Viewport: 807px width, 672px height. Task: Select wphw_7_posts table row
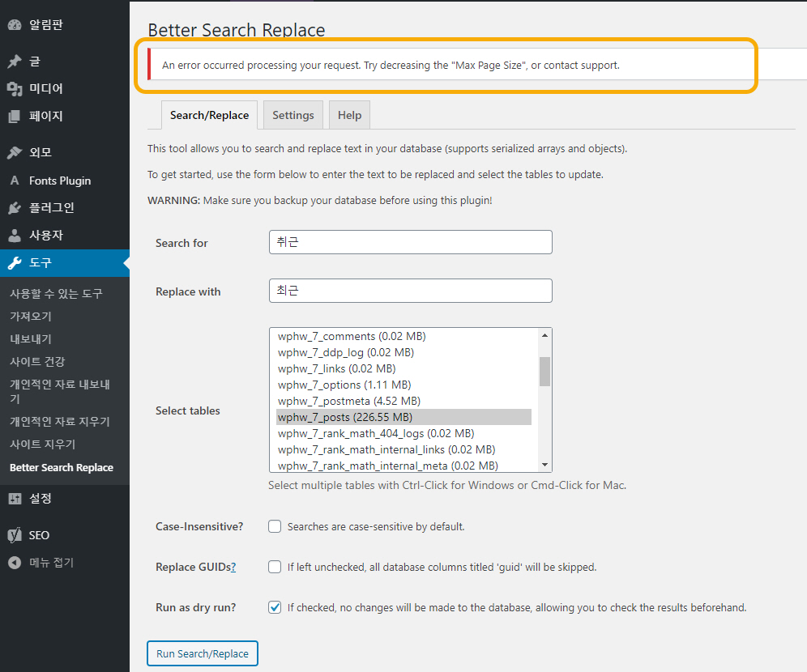(x=403, y=417)
